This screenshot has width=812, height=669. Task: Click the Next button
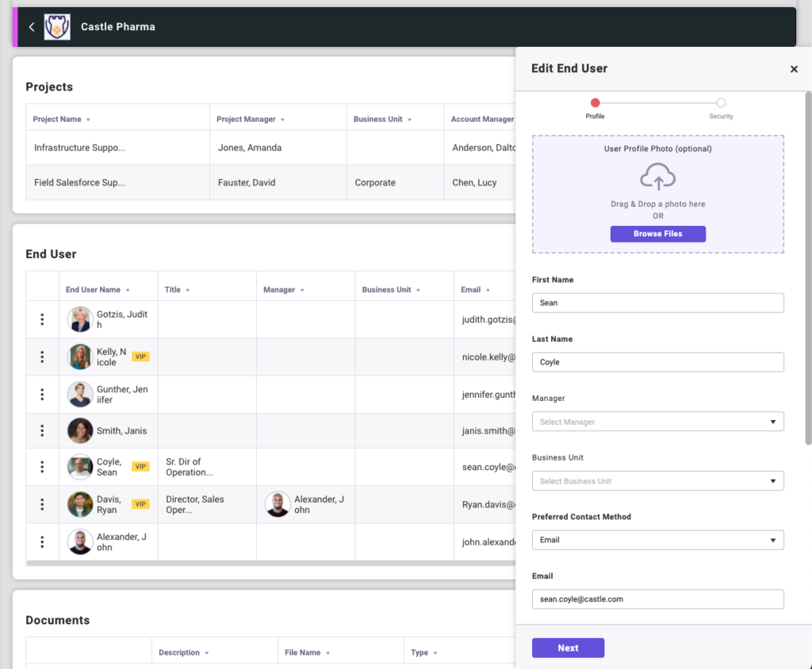pyautogui.click(x=568, y=648)
